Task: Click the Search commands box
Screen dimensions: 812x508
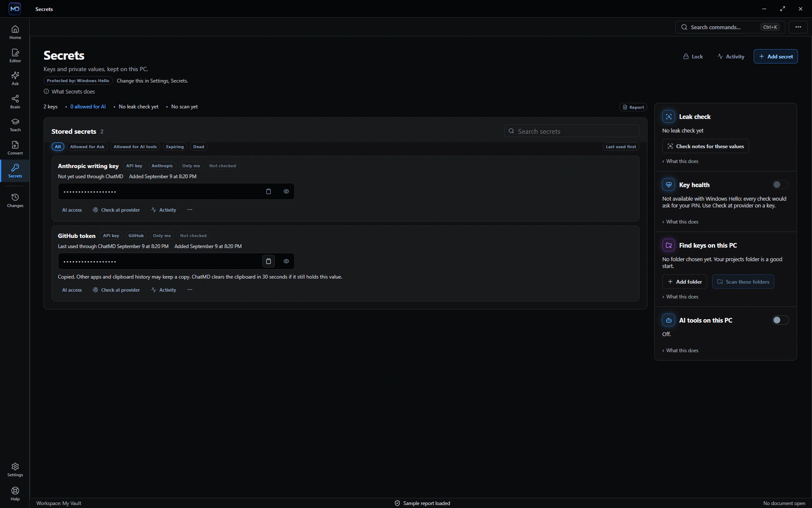Action: tap(730, 27)
